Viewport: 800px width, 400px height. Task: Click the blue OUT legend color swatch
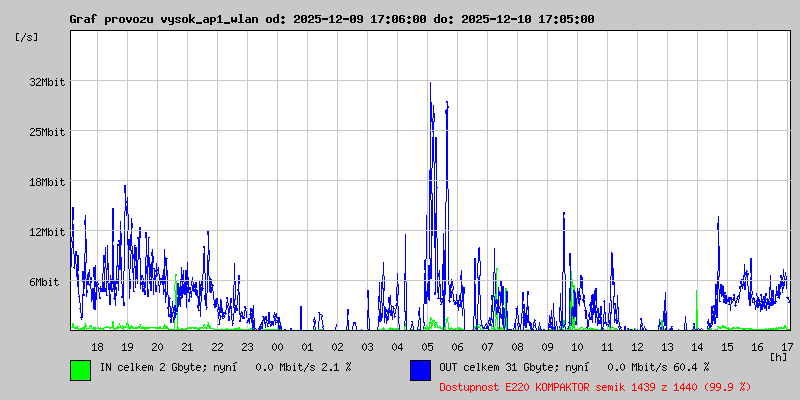pos(420,369)
